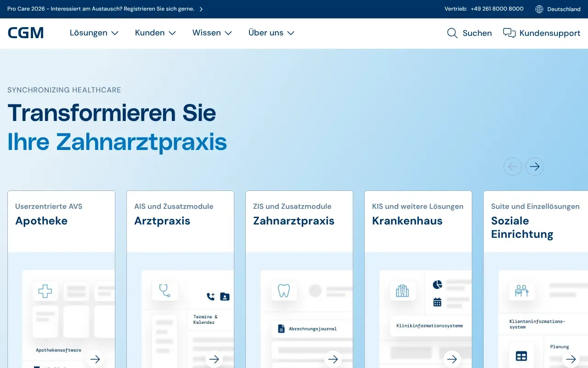Screen dimensions: 588x368
Task: Open the Über uns menu
Action: coord(271,33)
